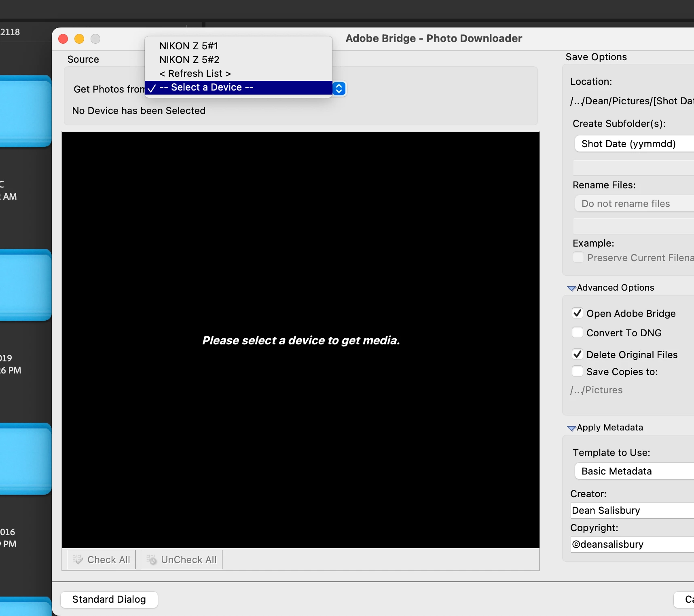Pick the Select a Device entry
The image size is (694, 616).
pos(238,87)
